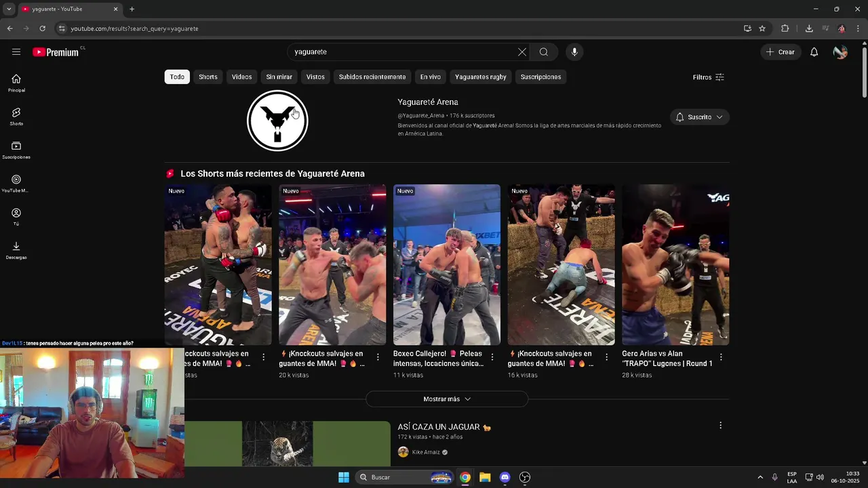Open the Tú profile section
The height and width of the screenshot is (488, 868).
point(16,217)
